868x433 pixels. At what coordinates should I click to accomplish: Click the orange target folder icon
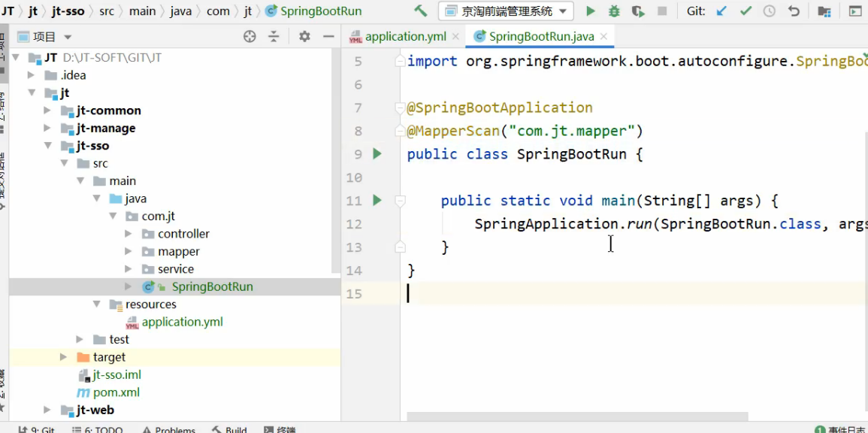click(x=83, y=357)
